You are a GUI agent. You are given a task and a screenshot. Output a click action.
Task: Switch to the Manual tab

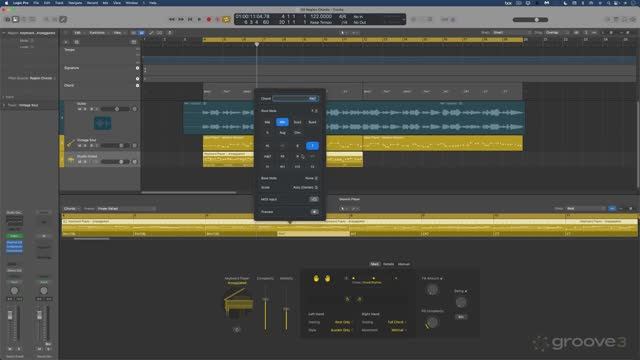(404, 264)
